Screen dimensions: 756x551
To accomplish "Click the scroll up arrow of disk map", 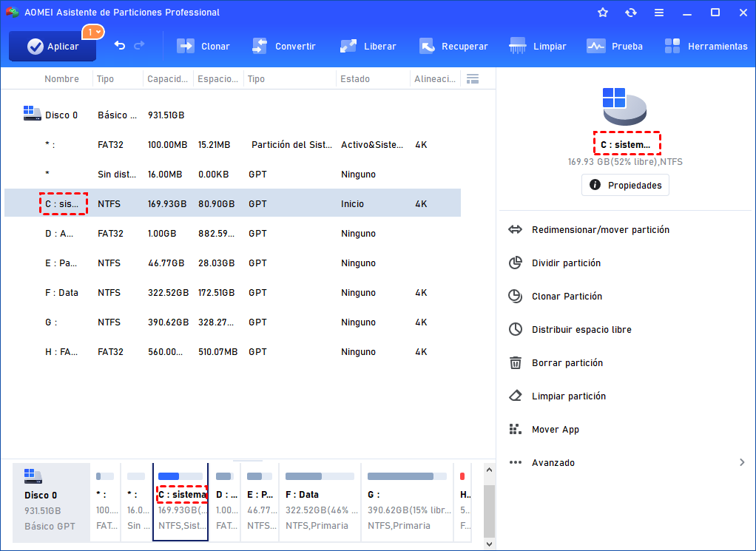I will tap(489, 470).
